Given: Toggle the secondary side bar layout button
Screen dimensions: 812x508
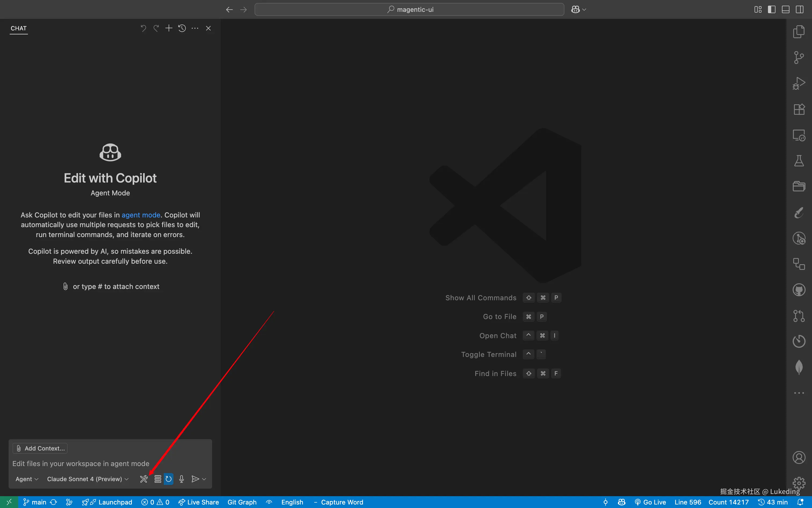Looking at the screenshot, I should coord(800,10).
